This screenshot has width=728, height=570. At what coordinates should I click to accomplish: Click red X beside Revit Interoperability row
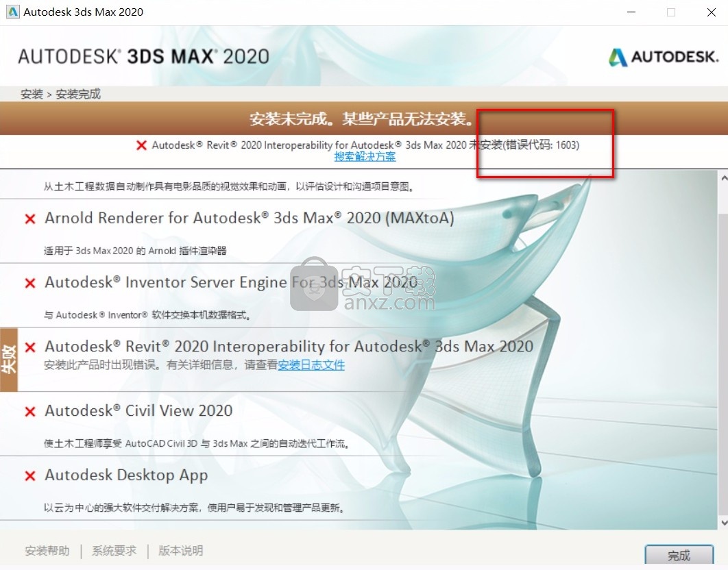point(30,347)
